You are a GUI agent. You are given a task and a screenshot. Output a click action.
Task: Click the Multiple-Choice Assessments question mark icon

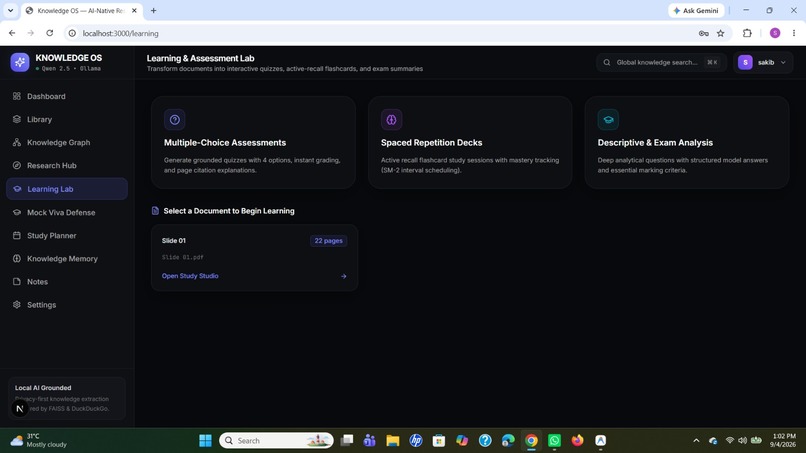coord(175,120)
